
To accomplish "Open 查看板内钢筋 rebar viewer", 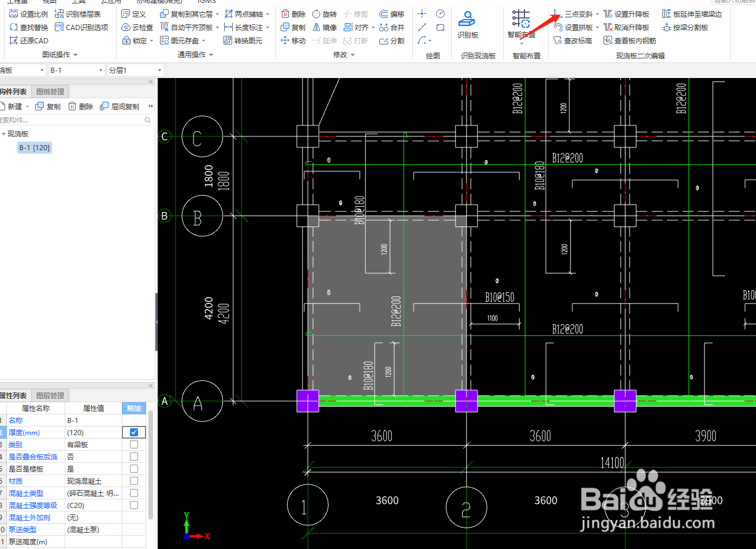I will click(630, 40).
